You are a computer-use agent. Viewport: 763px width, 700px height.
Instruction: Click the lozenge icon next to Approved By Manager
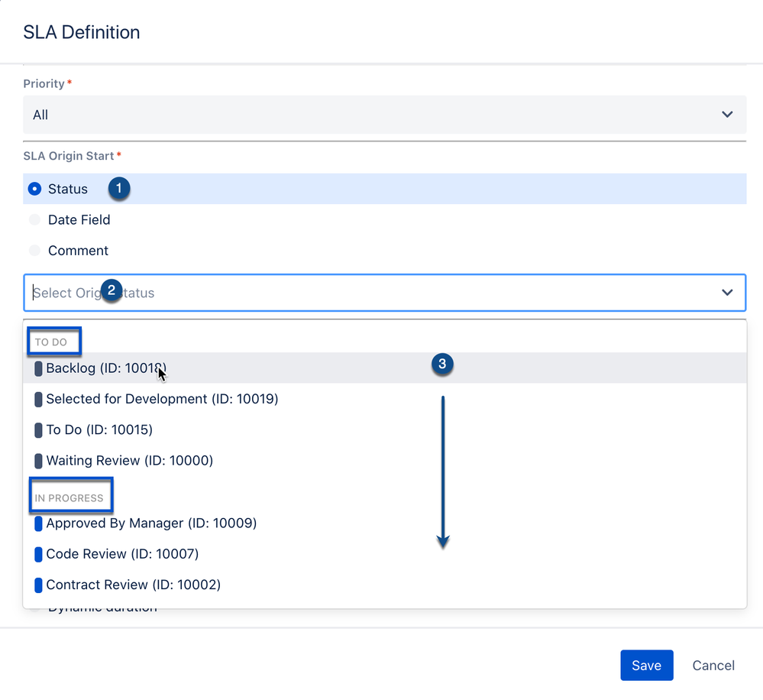tap(39, 523)
